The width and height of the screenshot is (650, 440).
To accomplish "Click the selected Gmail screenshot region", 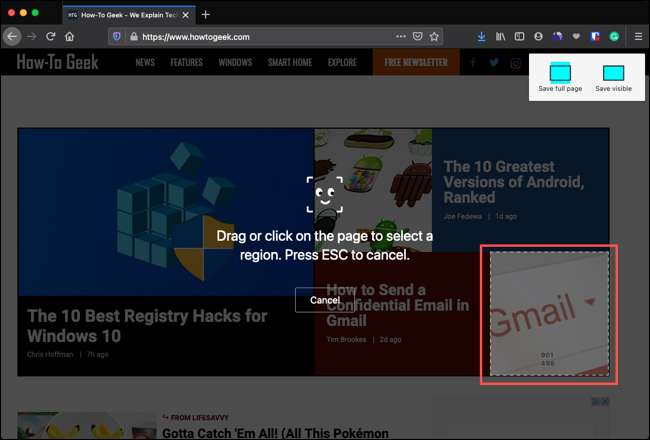I will coord(549,314).
